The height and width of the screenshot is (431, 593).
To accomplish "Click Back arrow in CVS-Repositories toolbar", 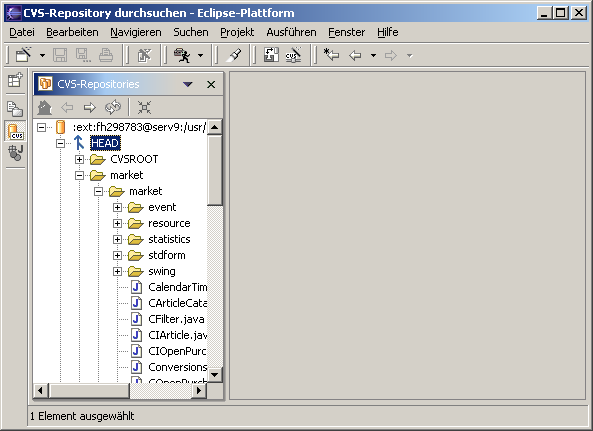I will coord(67,107).
